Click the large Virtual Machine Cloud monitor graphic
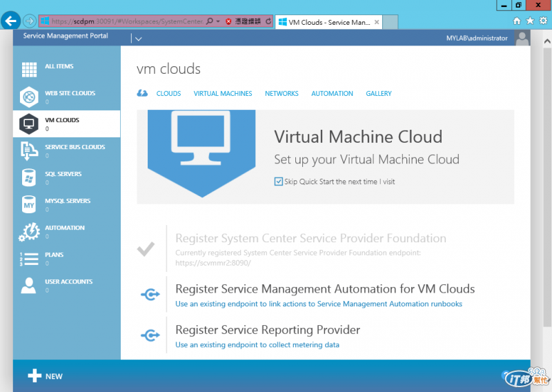Screen dimensions: 552x392 click(x=201, y=153)
